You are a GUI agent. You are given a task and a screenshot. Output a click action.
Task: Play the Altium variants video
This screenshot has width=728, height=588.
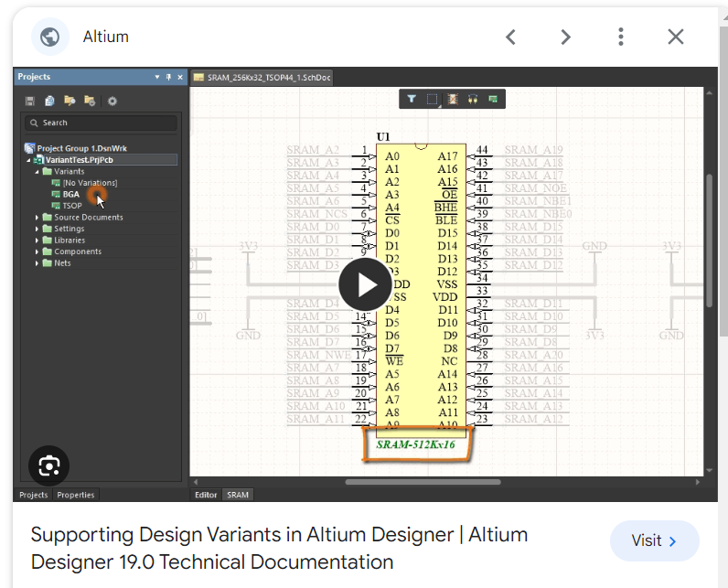tap(365, 284)
